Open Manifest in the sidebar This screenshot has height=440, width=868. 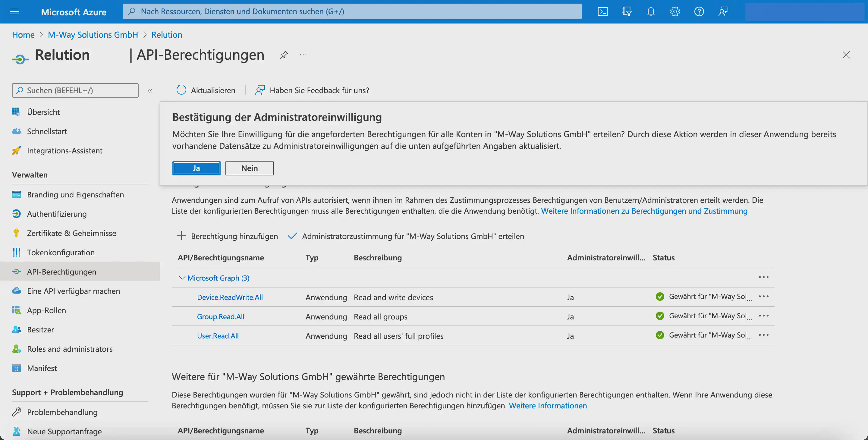(x=42, y=368)
